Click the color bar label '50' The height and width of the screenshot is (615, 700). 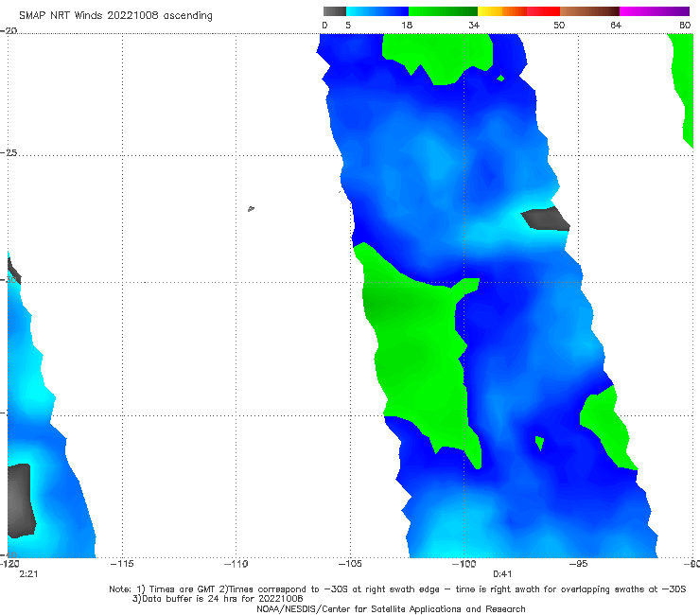[x=559, y=25]
